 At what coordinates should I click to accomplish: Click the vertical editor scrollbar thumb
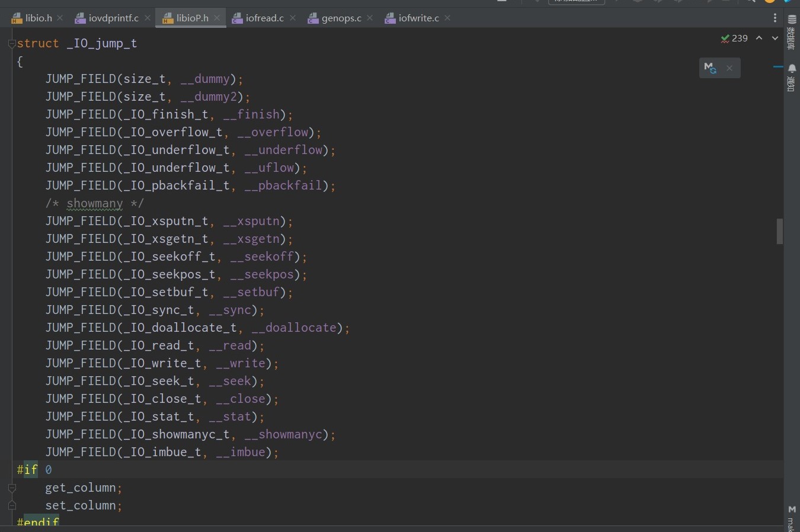pos(780,231)
